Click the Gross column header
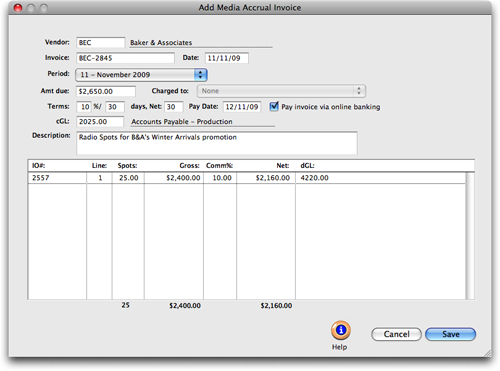The image size is (500, 371). tap(189, 166)
